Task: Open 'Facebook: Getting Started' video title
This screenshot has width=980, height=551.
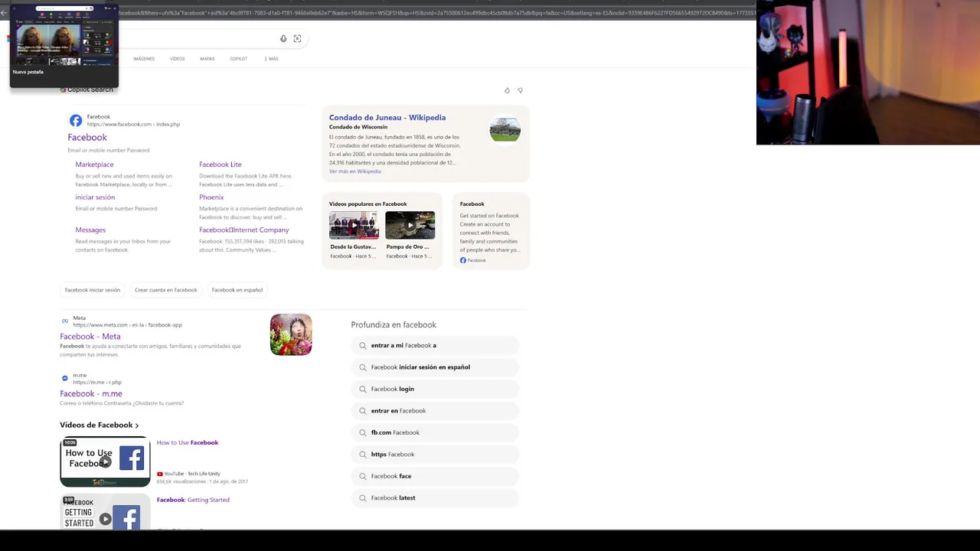Action: pyautogui.click(x=193, y=500)
